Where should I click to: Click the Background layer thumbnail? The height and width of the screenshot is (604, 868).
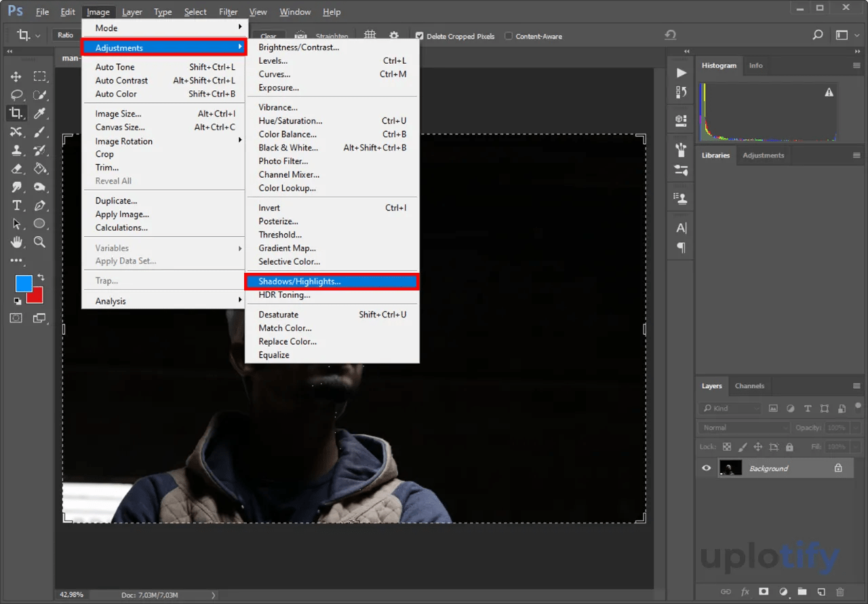[730, 468]
